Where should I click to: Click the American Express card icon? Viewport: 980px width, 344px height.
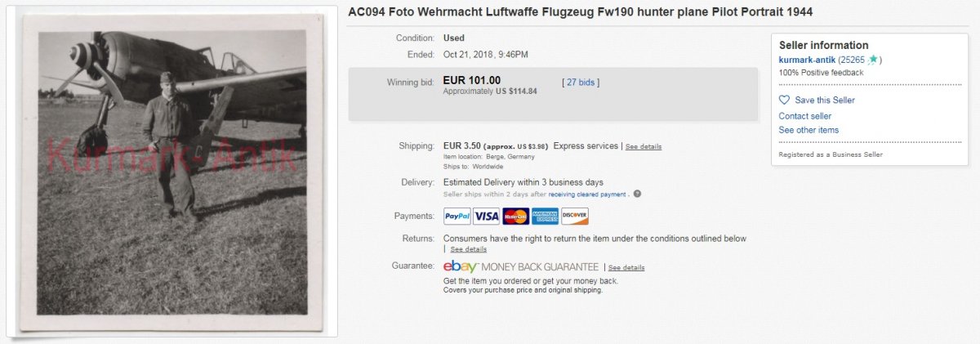[545, 217]
